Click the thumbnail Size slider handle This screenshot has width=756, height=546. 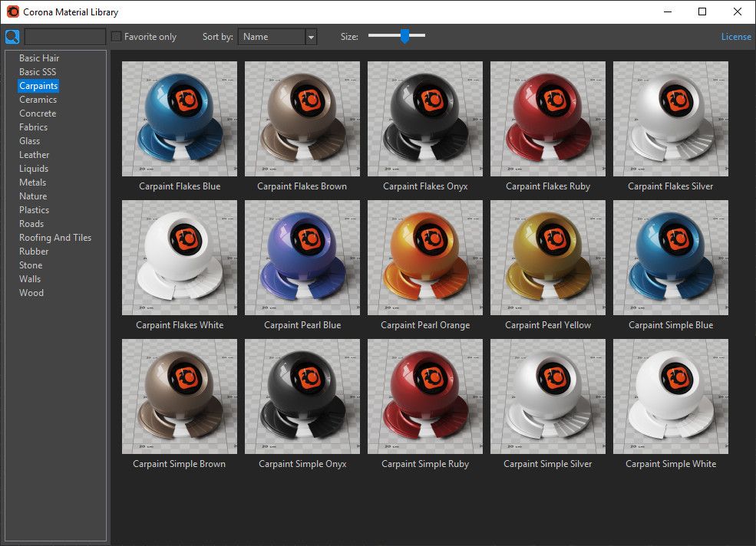pos(404,36)
